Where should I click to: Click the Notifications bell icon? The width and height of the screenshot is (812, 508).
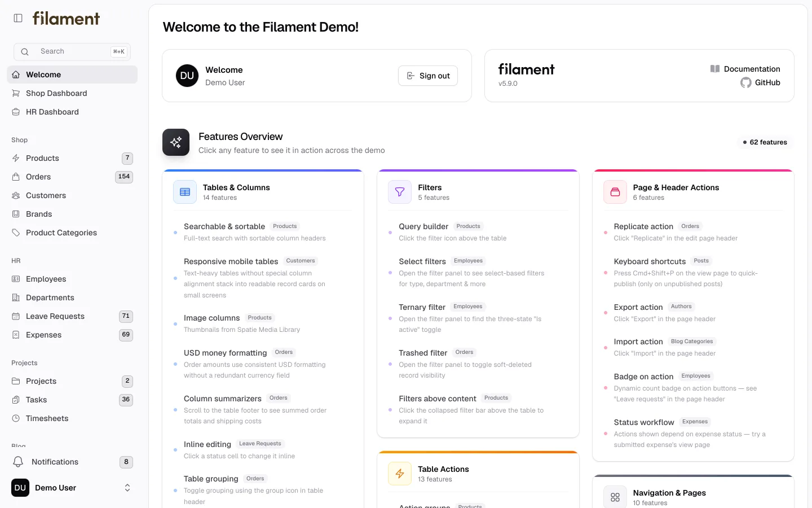click(18, 462)
